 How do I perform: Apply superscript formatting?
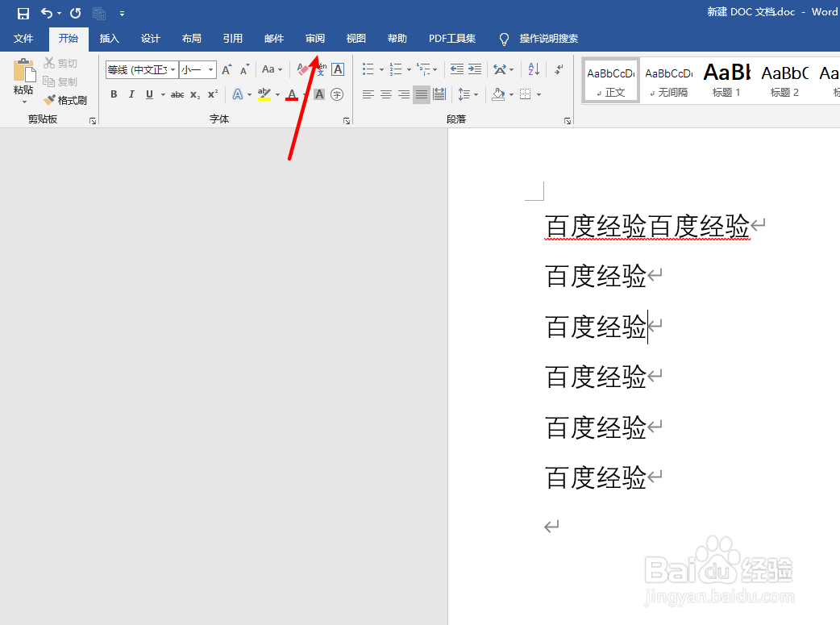213,94
